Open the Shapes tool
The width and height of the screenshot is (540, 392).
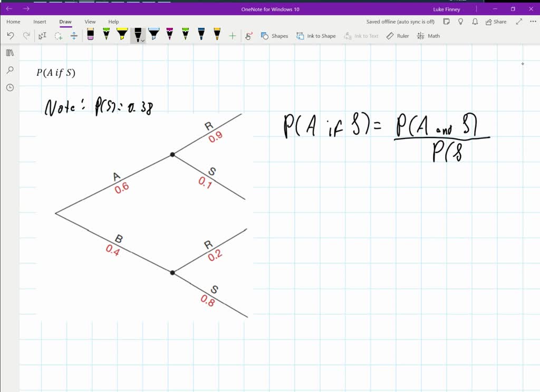pyautogui.click(x=274, y=35)
